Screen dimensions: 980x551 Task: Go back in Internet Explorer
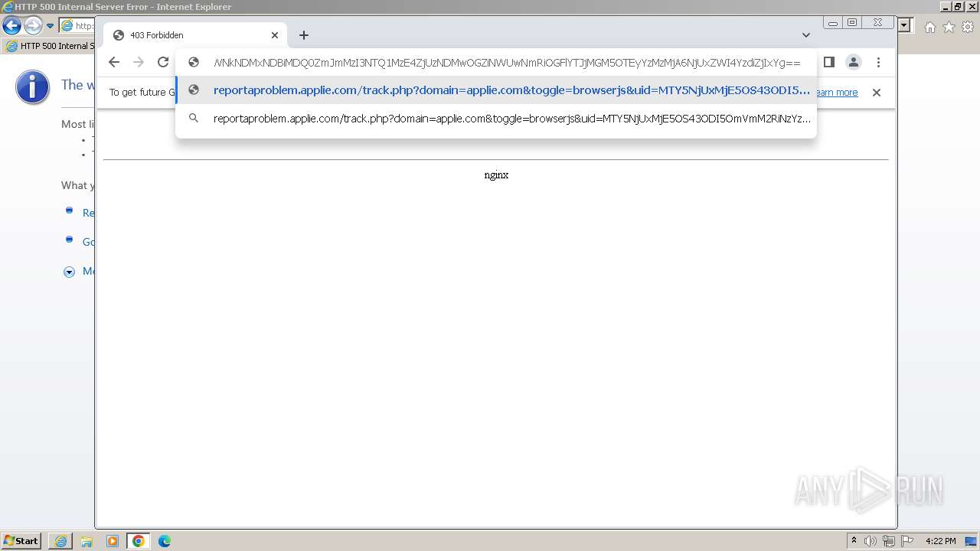click(x=11, y=26)
